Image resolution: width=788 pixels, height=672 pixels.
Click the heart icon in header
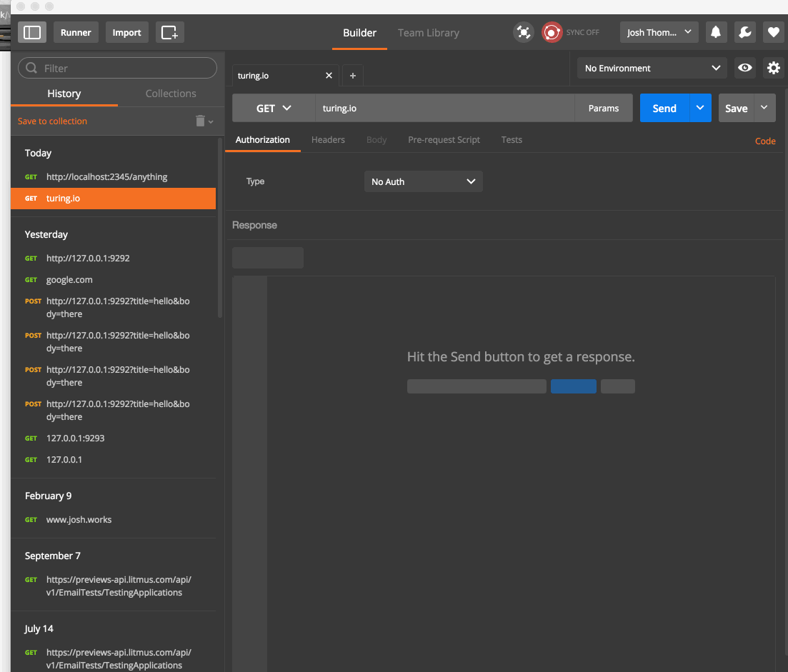[773, 32]
